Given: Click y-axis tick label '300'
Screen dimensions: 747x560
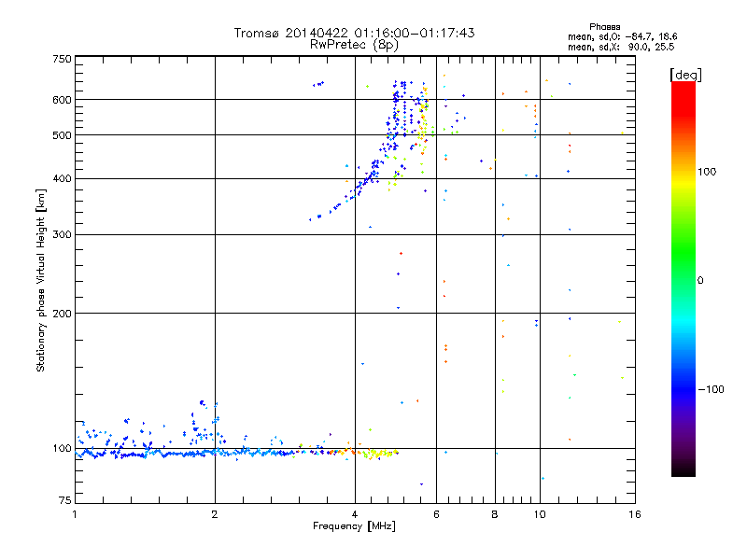Looking at the screenshot, I should click(62, 235).
